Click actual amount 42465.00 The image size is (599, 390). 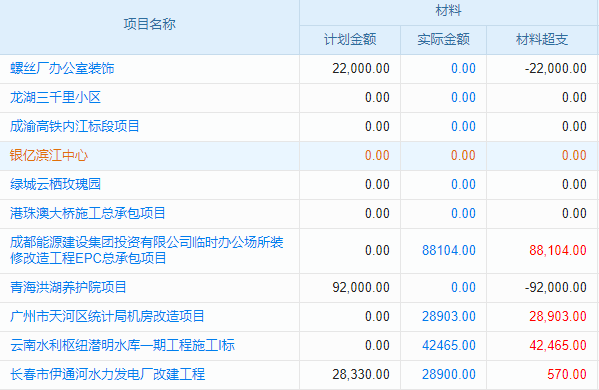tap(449, 345)
